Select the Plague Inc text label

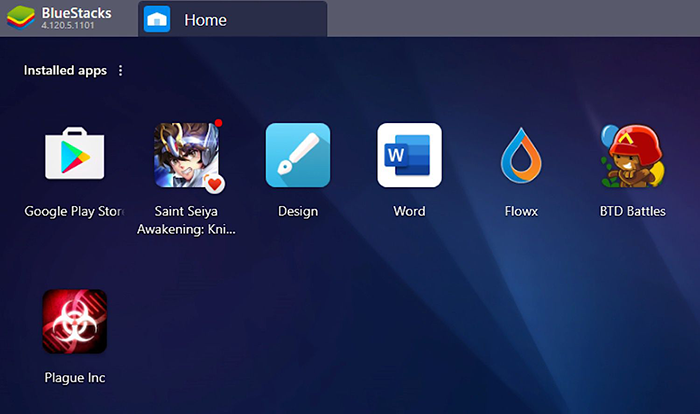[x=75, y=378]
